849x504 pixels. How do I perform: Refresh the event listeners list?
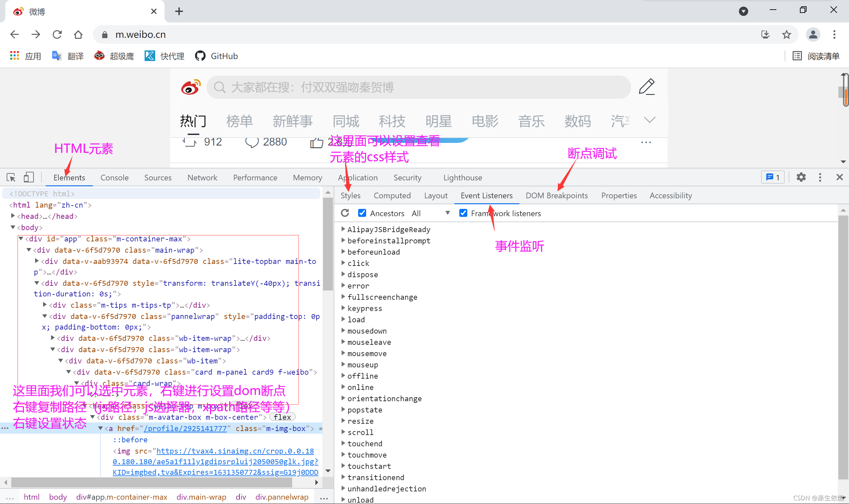pyautogui.click(x=345, y=213)
